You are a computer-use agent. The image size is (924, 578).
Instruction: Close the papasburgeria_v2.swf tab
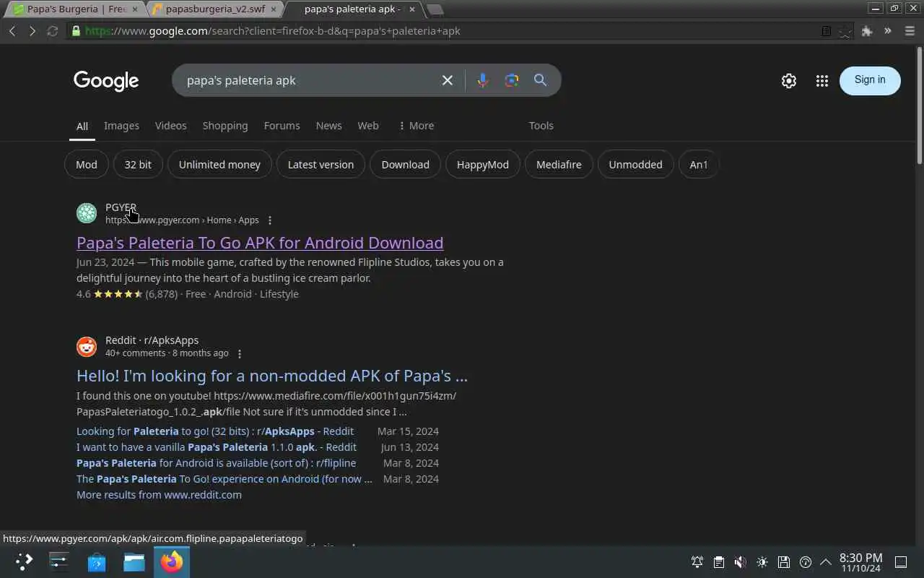pyautogui.click(x=273, y=9)
